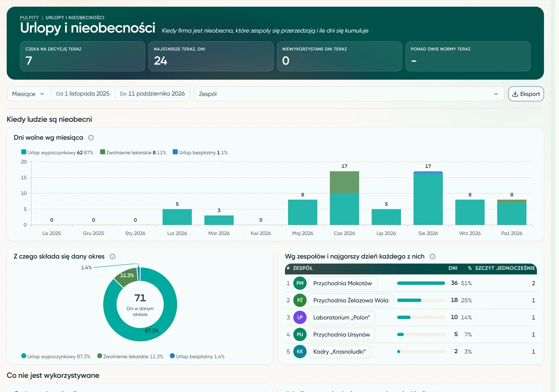Open Przychodnia Ursynów team chip
Screen dimensions: 559x392
coord(342,334)
